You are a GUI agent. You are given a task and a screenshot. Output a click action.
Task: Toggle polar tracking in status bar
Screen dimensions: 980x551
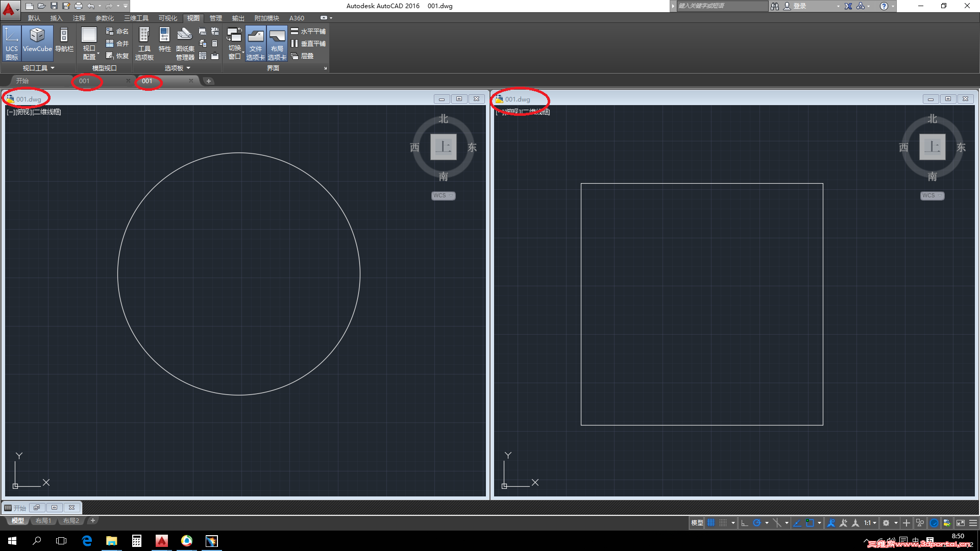757,523
